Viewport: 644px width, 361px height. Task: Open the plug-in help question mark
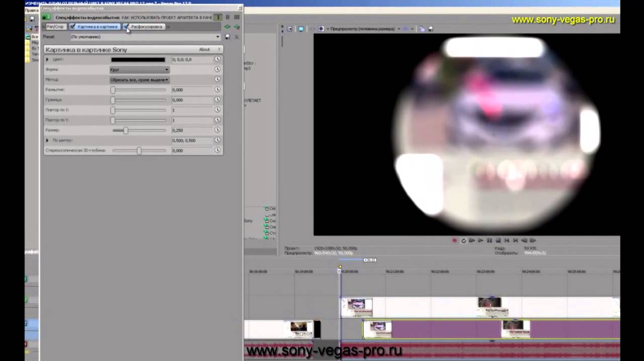(219, 50)
